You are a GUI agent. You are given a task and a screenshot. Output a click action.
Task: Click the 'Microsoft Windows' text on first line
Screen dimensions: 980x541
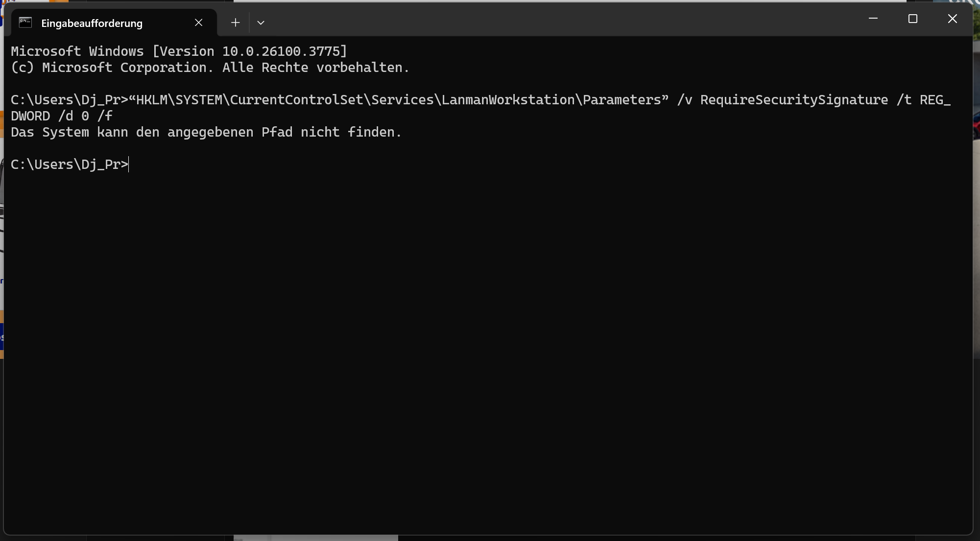coord(77,51)
